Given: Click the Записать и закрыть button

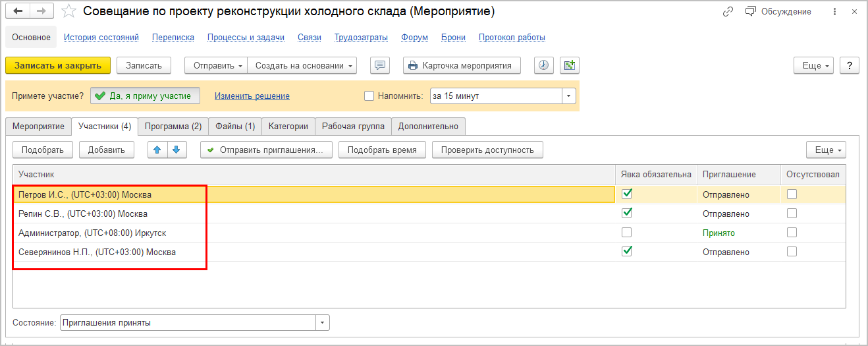Looking at the screenshot, I should [58, 65].
